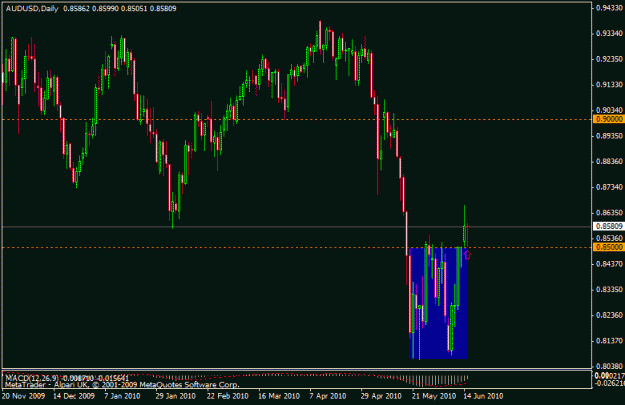The image size is (625, 405).
Task: Click the 0.83350 price axis value
Action: (609, 289)
